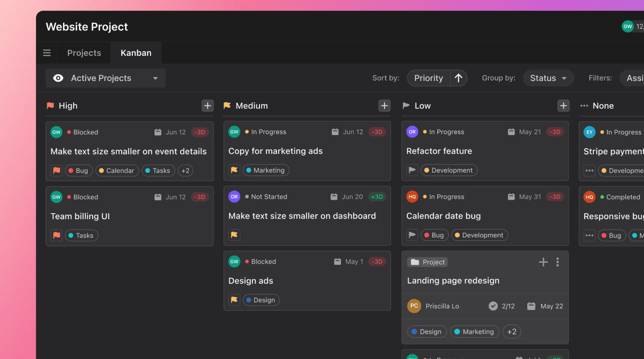Click the Sort by Priority button
644x359 pixels.
click(x=428, y=78)
